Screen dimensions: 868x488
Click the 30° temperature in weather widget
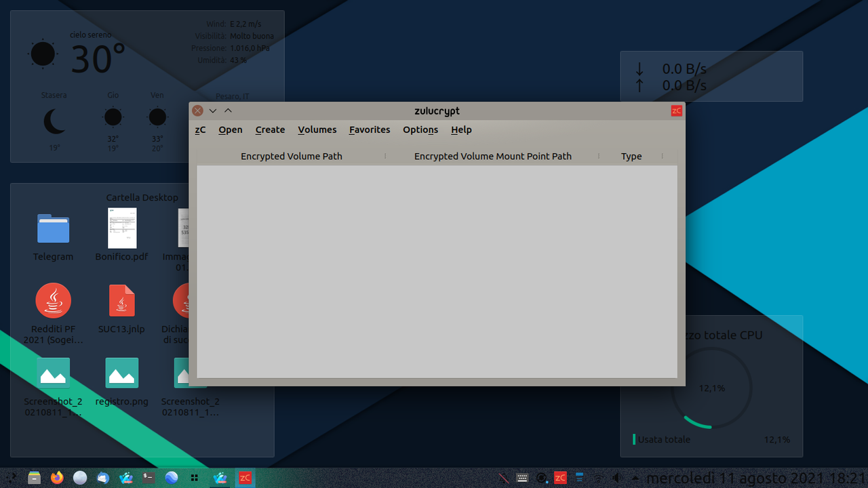click(x=98, y=59)
